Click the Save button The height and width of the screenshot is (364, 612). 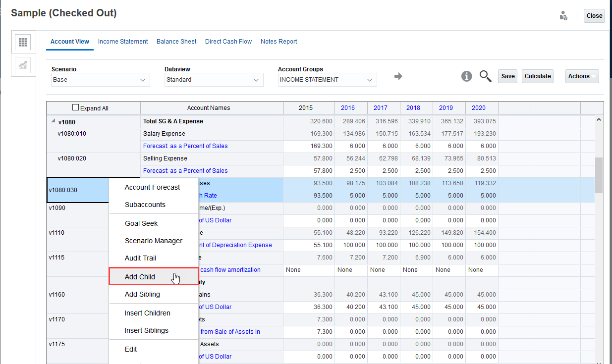pos(507,76)
